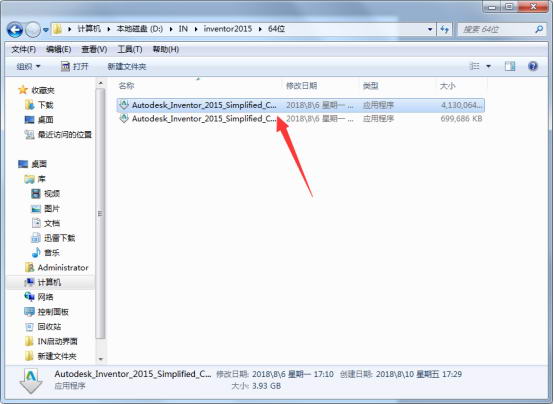Click the 新建文件夹 new folder button
The height and width of the screenshot is (404, 554).
126,66
